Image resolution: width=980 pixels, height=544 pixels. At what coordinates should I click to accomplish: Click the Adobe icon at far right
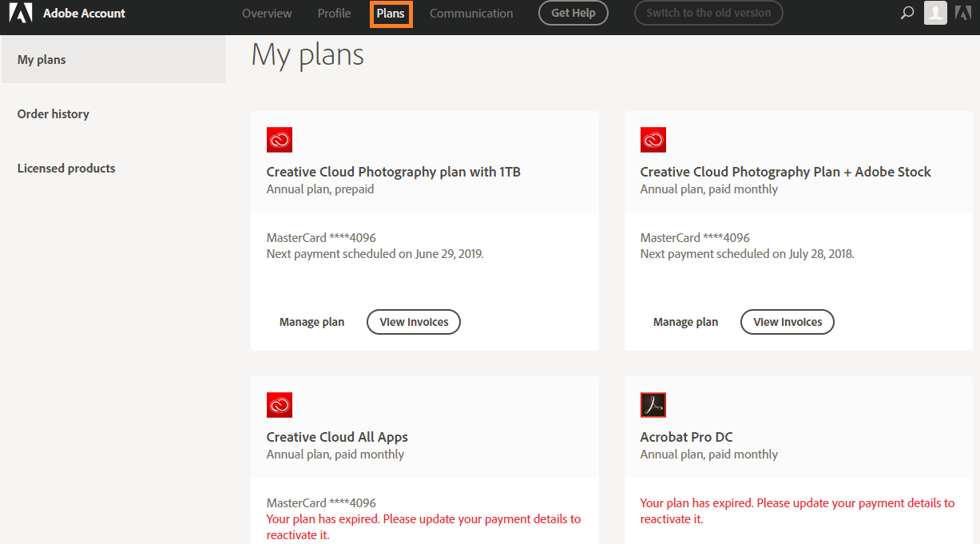[x=963, y=13]
